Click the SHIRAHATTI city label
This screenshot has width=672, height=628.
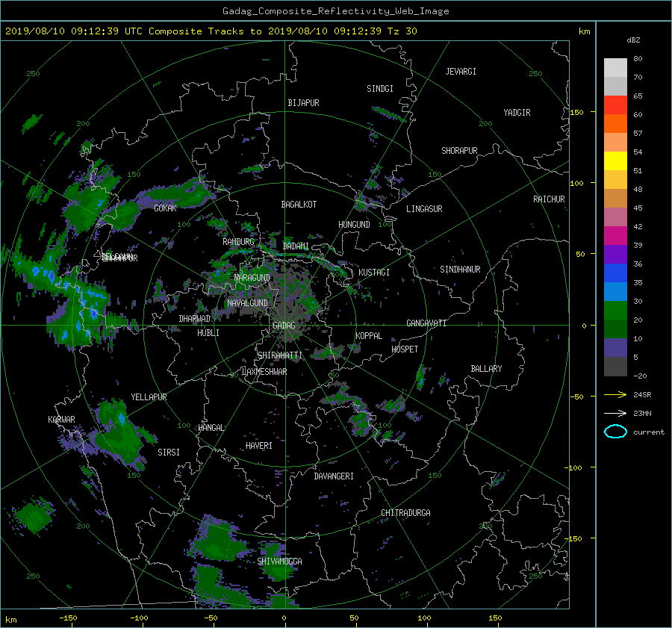tap(280, 355)
